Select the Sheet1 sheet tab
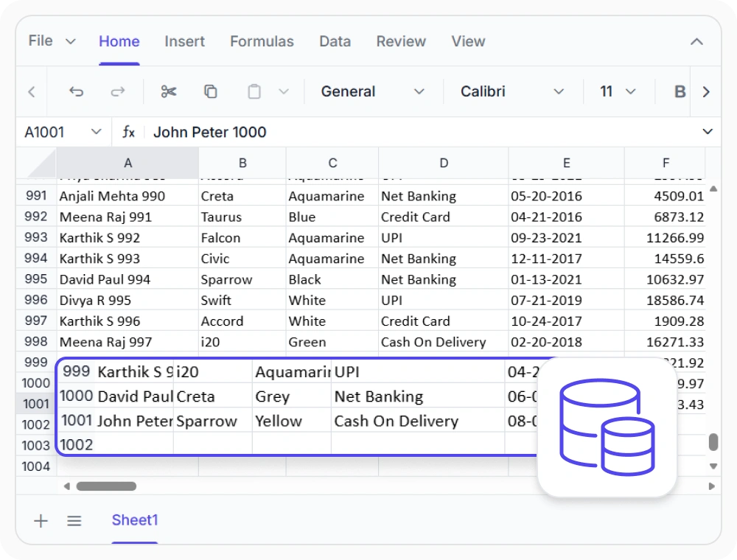The image size is (737, 560). click(134, 520)
